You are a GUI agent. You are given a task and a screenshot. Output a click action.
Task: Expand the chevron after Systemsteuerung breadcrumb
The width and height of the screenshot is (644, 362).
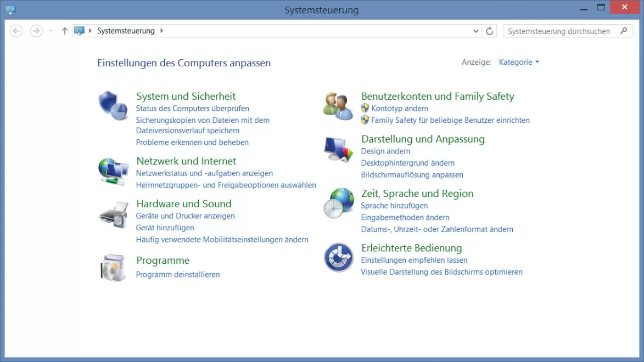162,31
